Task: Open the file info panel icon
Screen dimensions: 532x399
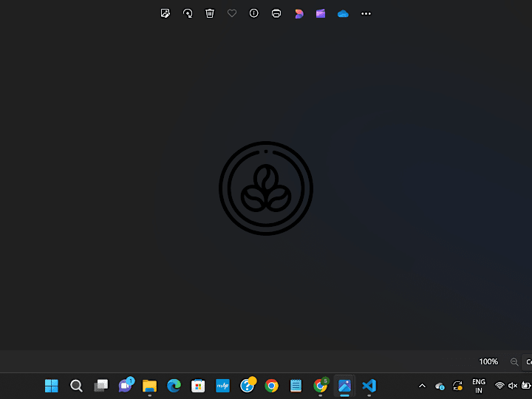Action: 253,13
